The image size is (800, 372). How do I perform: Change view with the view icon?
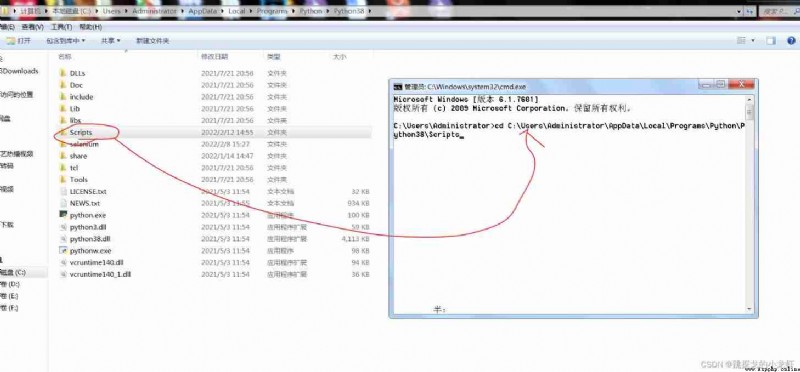[741, 40]
